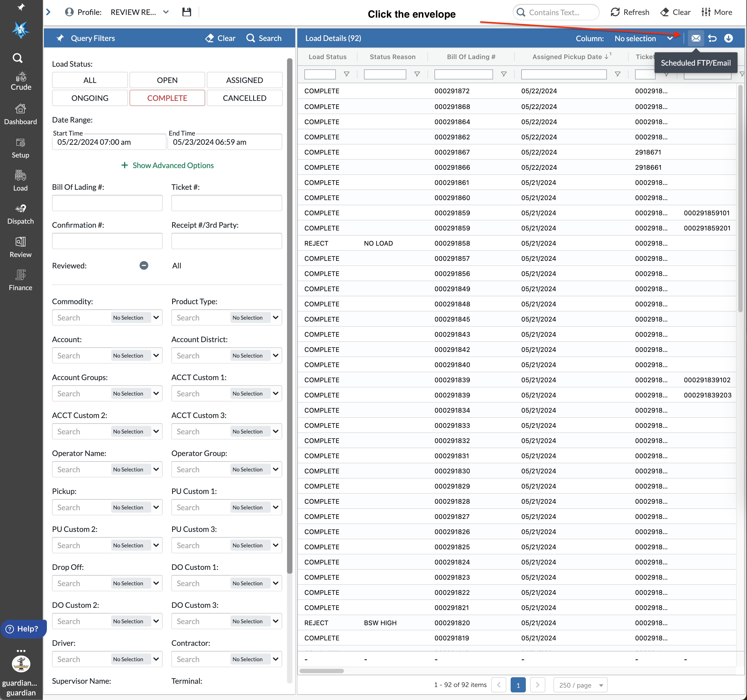Open the Column No selection dropdown

point(643,38)
